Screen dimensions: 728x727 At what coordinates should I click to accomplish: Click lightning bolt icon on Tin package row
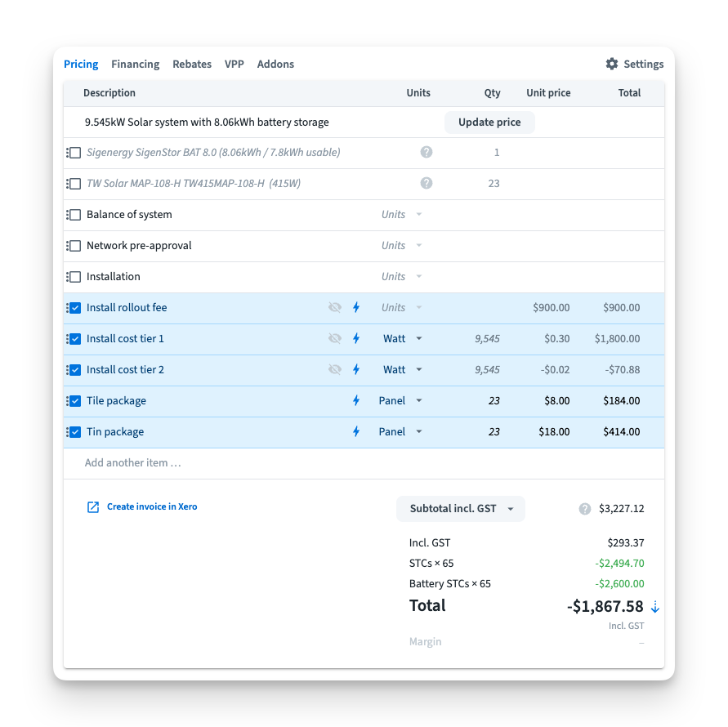(356, 431)
